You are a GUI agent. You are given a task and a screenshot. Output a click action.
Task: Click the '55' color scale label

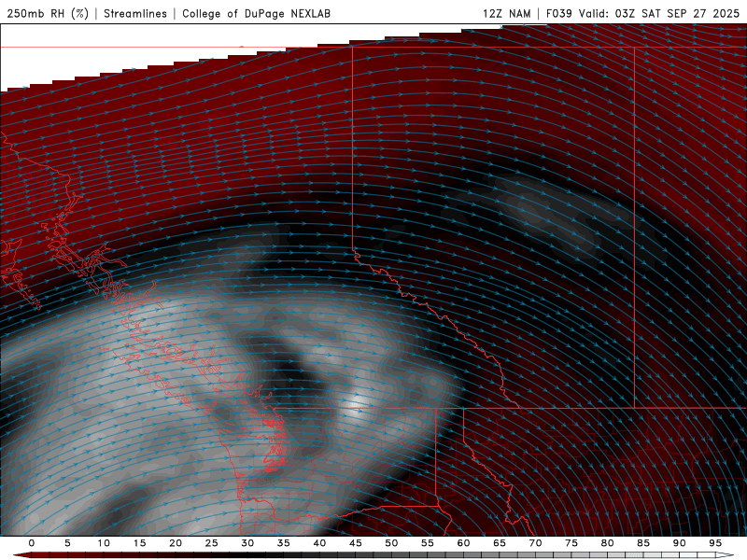point(428,543)
